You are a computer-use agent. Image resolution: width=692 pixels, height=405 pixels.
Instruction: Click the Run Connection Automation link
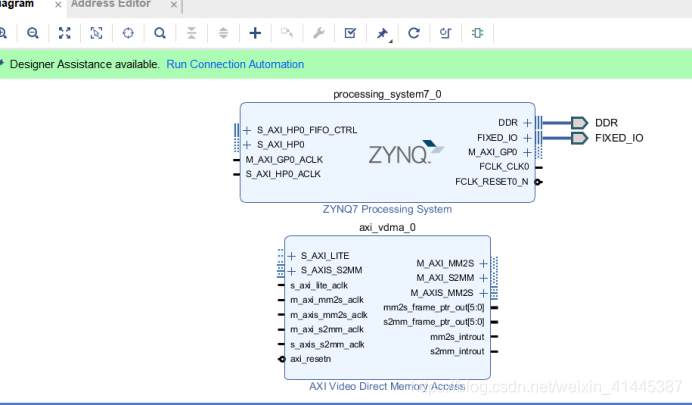click(235, 64)
